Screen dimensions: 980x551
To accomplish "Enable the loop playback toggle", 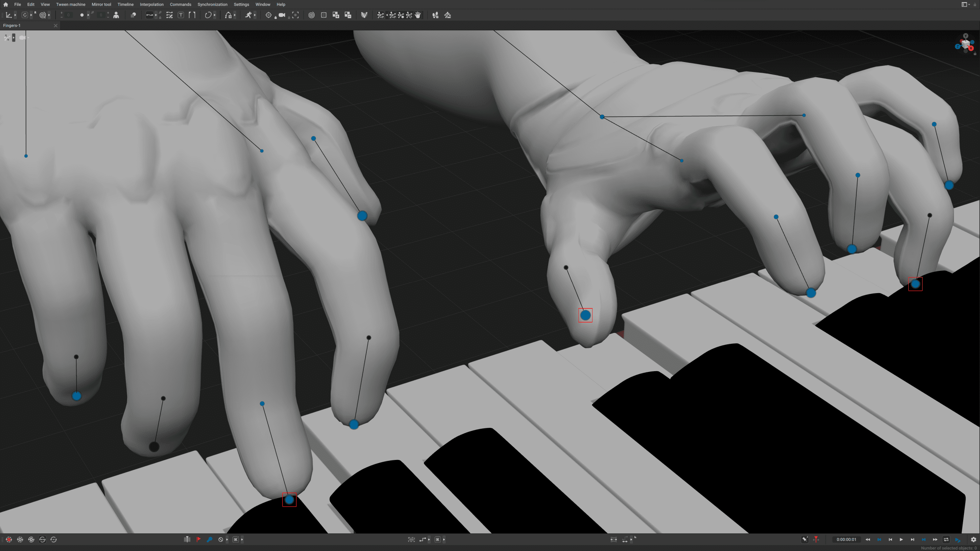I will click(947, 540).
